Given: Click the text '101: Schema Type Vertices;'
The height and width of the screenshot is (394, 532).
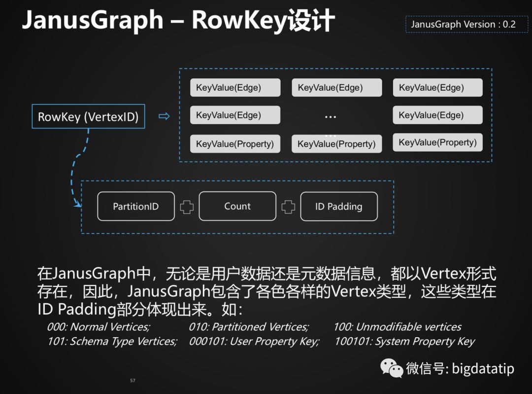Looking at the screenshot, I should point(112,341).
